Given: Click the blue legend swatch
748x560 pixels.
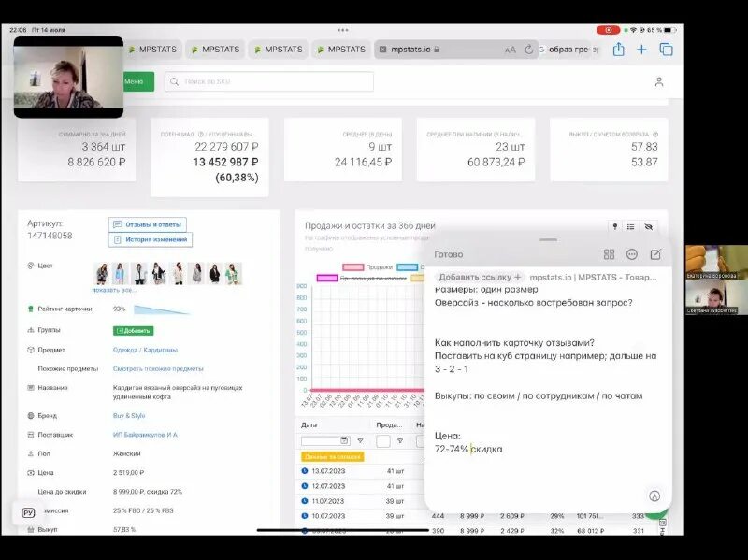Looking at the screenshot, I should (408, 267).
